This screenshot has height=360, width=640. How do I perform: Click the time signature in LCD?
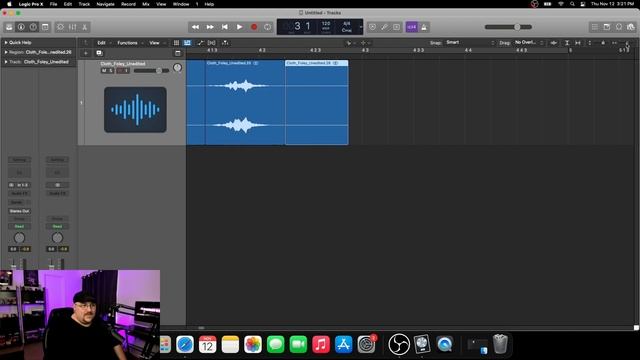click(x=347, y=24)
